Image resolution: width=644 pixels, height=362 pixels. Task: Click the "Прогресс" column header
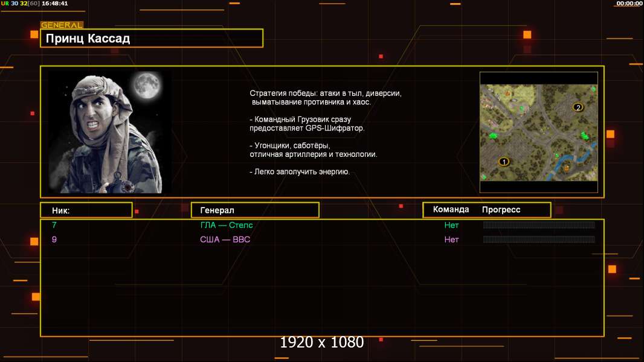[501, 210]
